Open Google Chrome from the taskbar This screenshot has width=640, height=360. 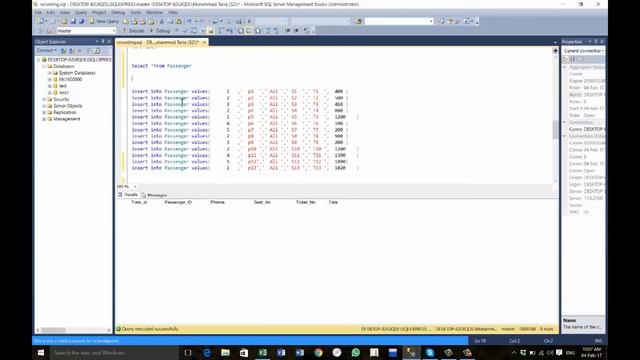[x=318, y=353]
